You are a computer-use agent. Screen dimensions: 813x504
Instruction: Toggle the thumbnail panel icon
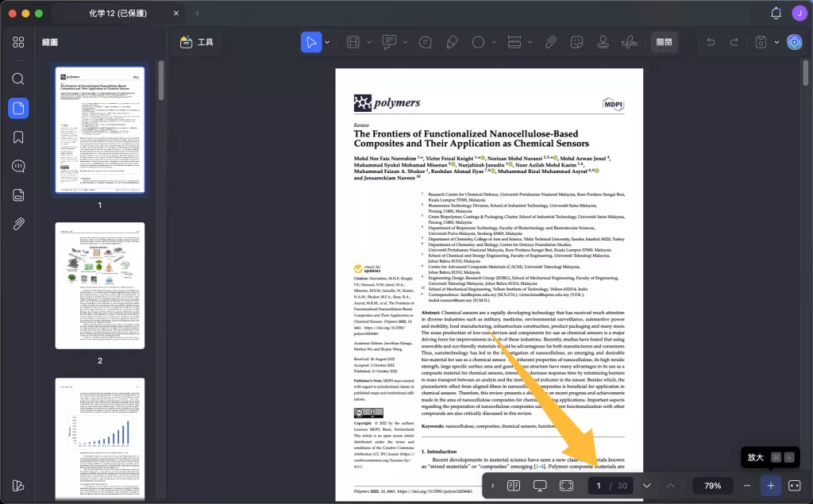(18, 108)
